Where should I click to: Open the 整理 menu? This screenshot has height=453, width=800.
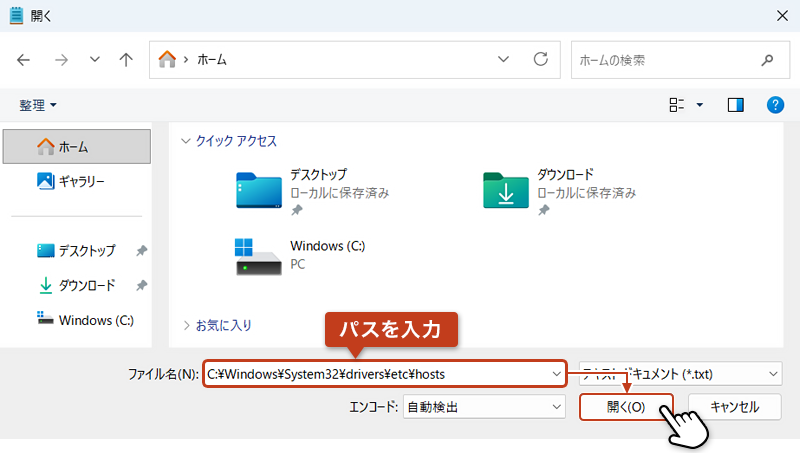coord(38,105)
